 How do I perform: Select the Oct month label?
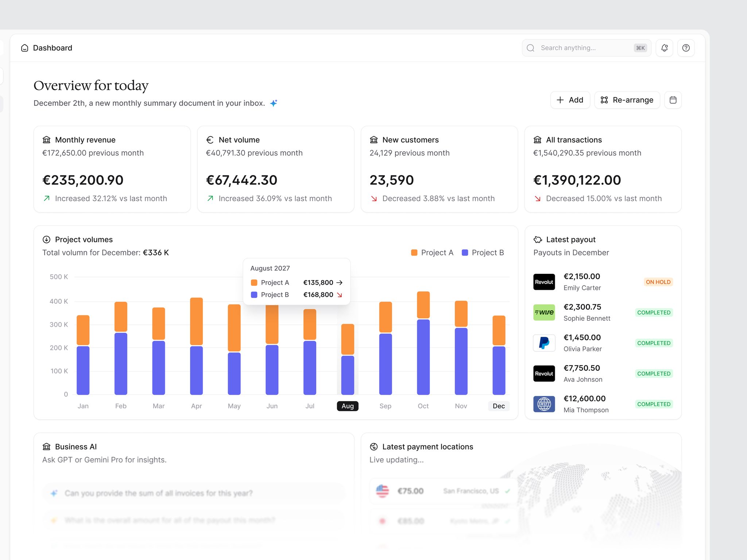tap(423, 406)
